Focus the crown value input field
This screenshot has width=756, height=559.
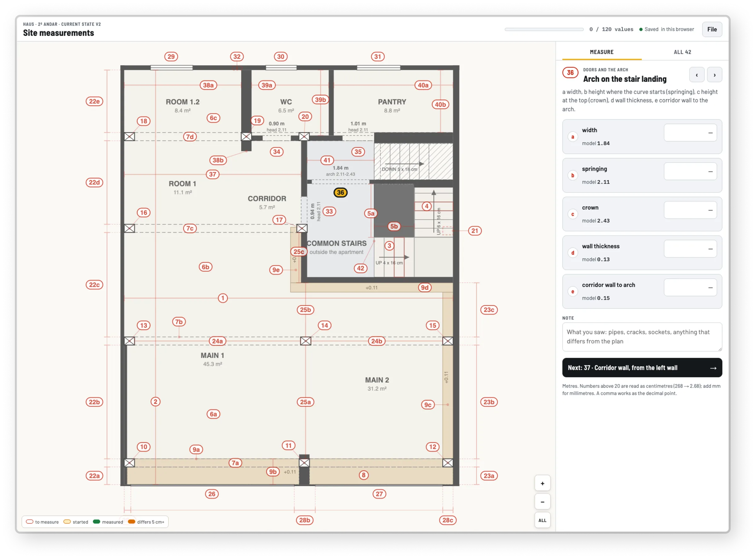(690, 210)
